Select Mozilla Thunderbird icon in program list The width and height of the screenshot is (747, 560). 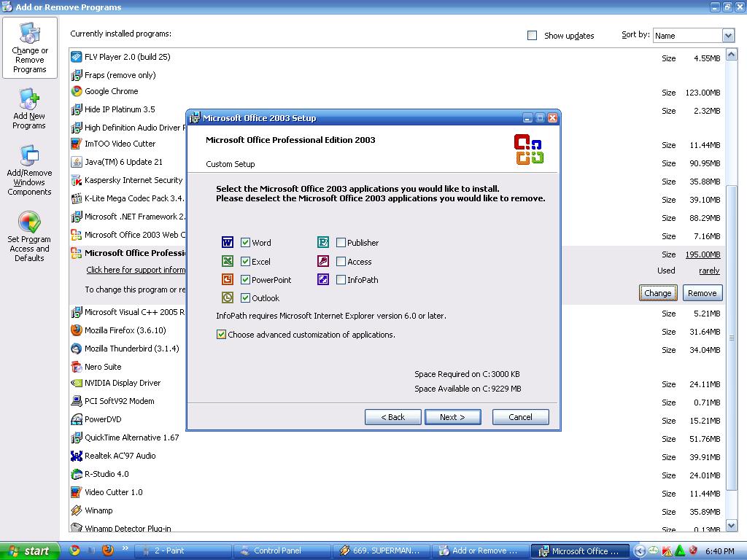point(76,349)
